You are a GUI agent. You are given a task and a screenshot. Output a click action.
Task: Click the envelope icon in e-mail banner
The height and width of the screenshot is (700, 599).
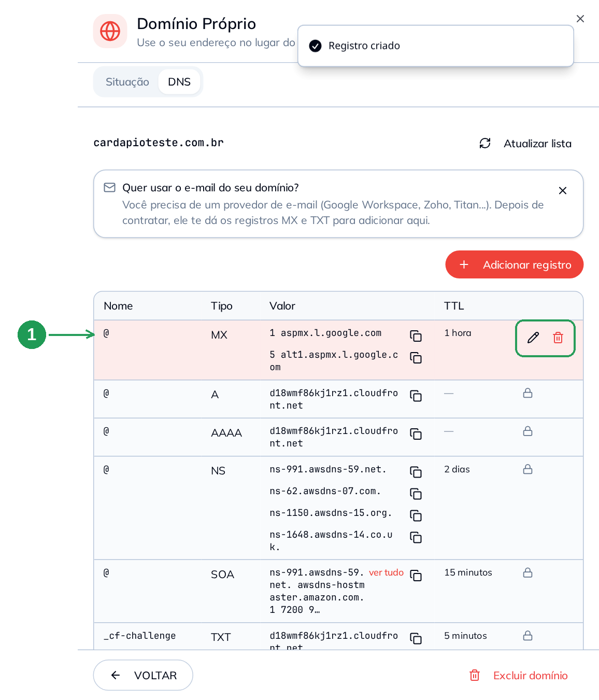[109, 187]
